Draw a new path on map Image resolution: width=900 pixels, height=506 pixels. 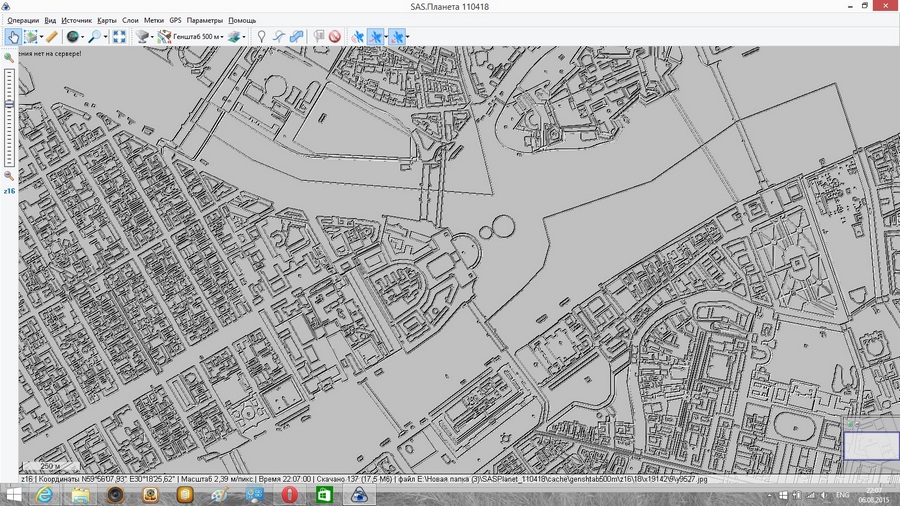click(279, 37)
